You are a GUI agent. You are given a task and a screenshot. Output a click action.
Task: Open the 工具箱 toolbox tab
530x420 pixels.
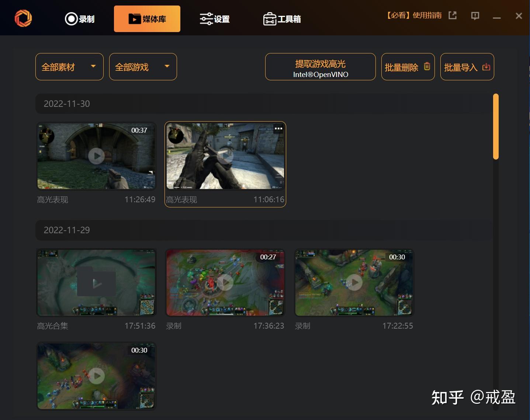click(x=282, y=19)
